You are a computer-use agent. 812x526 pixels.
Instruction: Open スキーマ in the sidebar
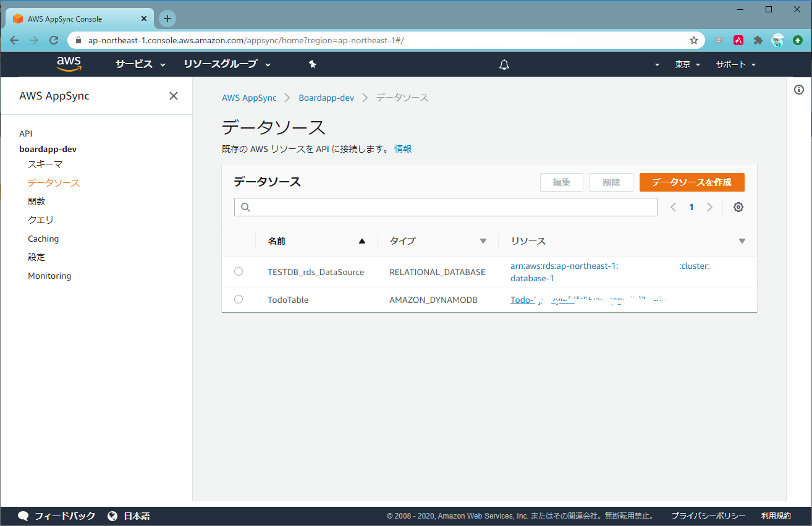45,164
